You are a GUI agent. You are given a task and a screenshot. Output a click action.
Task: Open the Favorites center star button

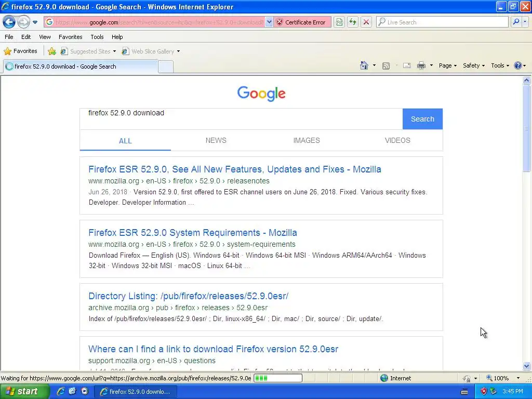coord(20,51)
